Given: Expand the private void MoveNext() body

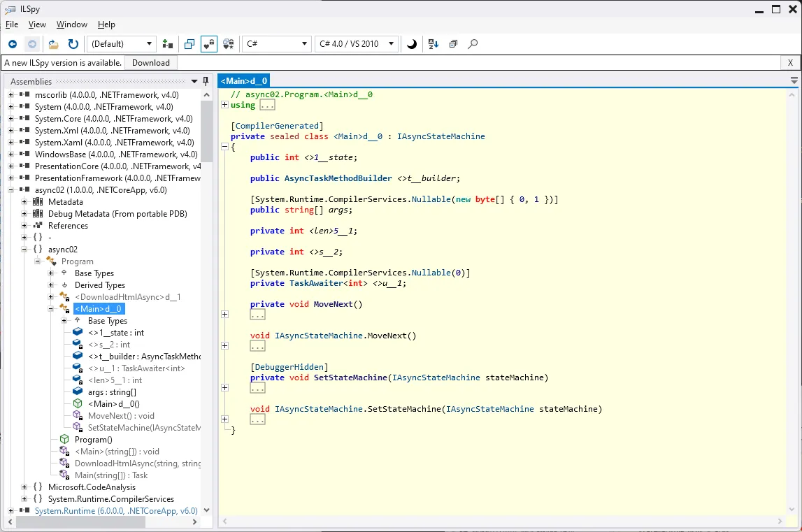Looking at the screenshot, I should pyautogui.click(x=224, y=314).
